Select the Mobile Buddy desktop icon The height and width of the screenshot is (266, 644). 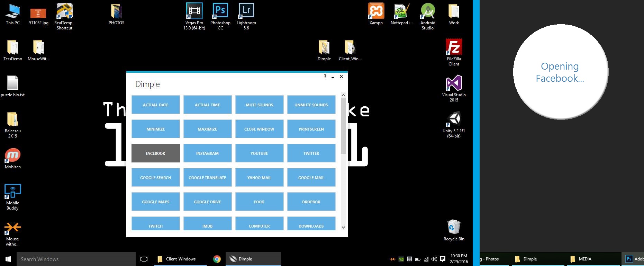click(13, 197)
